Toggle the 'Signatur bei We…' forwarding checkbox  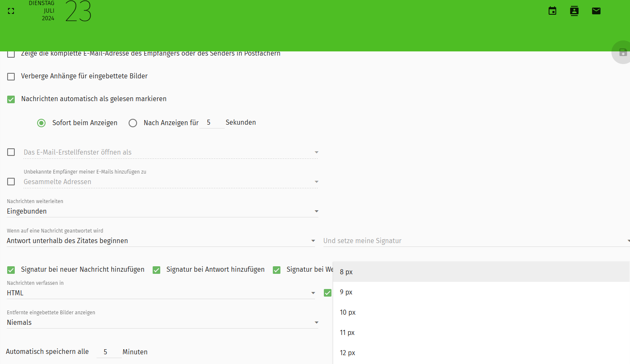point(277,270)
